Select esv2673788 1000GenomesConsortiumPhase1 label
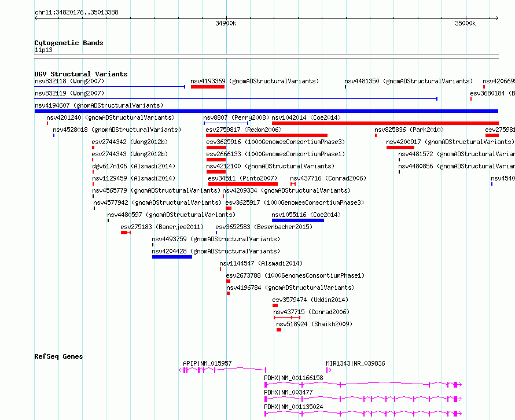The width and height of the screenshot is (515, 420). click(295, 275)
